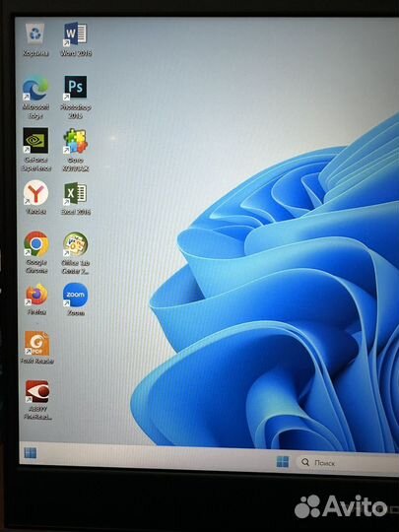Screen dimensions: 399x532
Task: Open the widgets panel icon on taskbar
Action: [x=31, y=453]
